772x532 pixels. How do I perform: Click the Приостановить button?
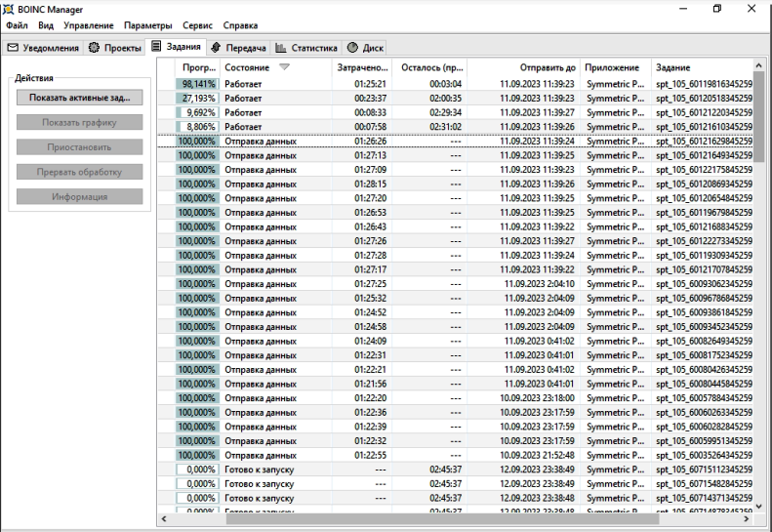click(80, 146)
